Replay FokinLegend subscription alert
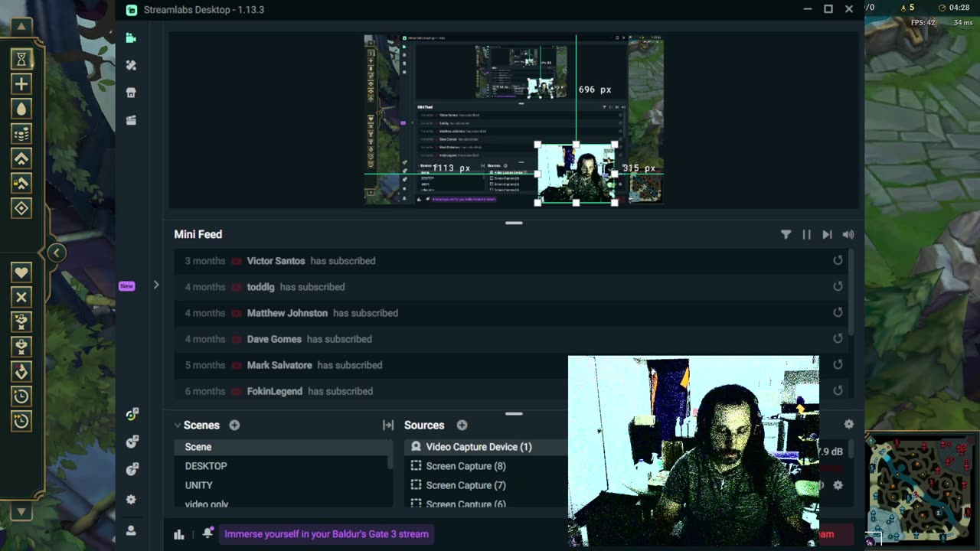 click(838, 390)
